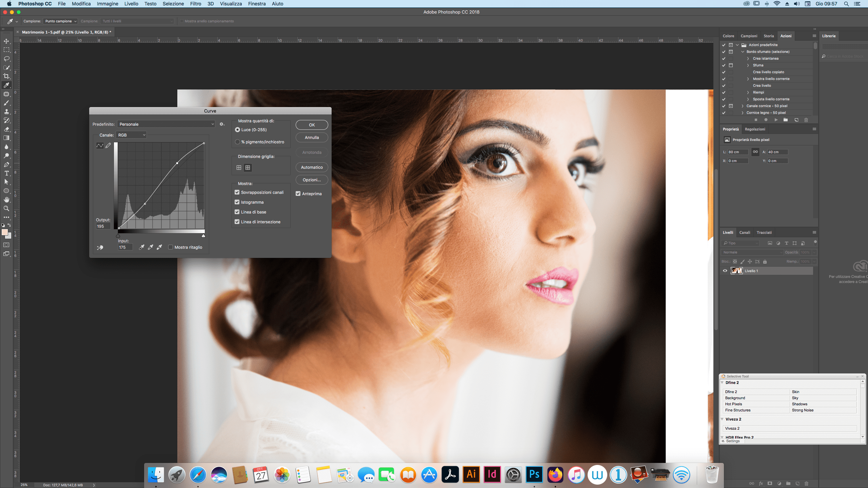The height and width of the screenshot is (488, 868).
Task: Click the black point slider under curve
Action: coord(118,236)
